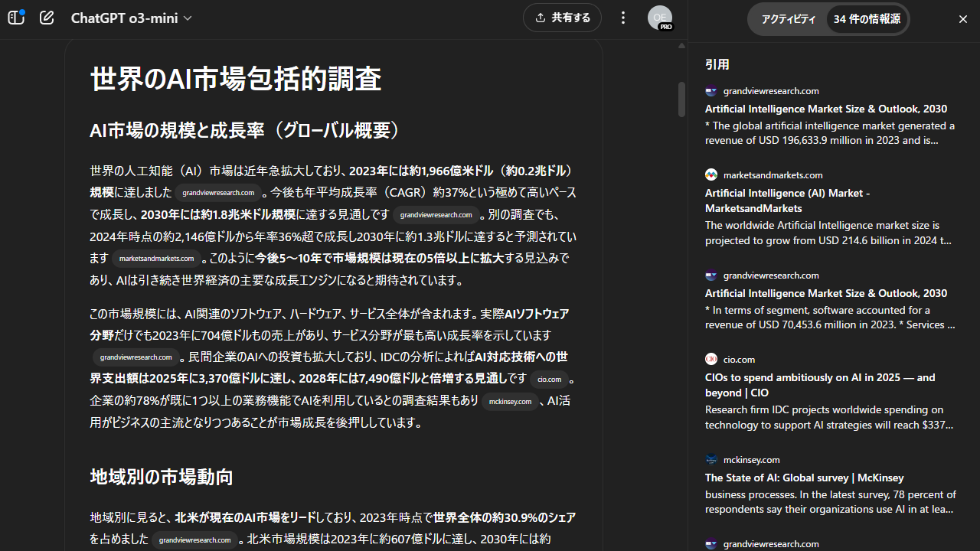
Task: Click the cio.com favicon in citations
Action: coord(711,360)
